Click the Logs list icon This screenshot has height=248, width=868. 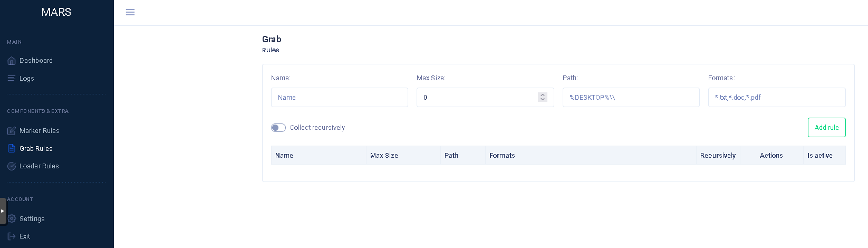coord(12,79)
